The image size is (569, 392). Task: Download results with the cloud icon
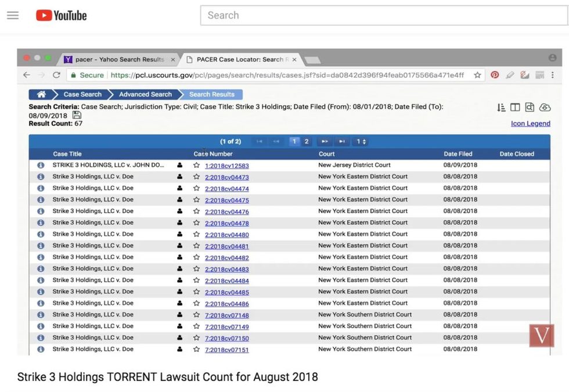pos(545,107)
